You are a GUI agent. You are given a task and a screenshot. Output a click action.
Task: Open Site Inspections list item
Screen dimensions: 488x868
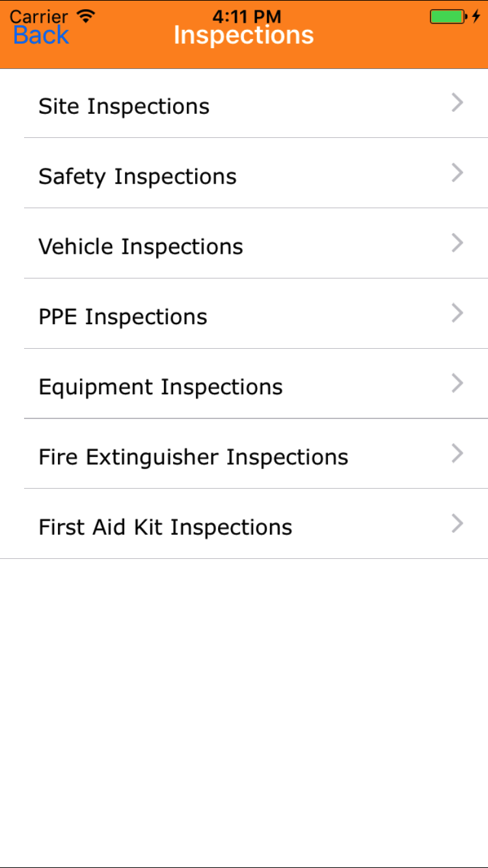pos(124,106)
